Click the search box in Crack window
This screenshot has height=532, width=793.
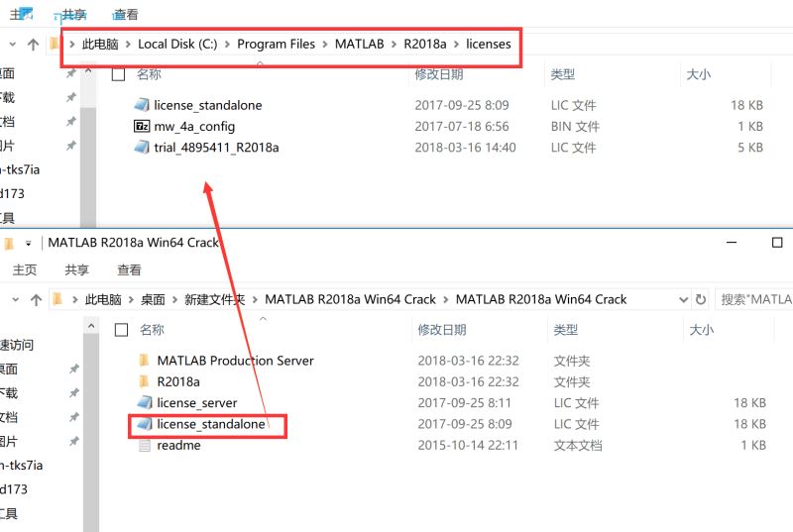pos(754,299)
